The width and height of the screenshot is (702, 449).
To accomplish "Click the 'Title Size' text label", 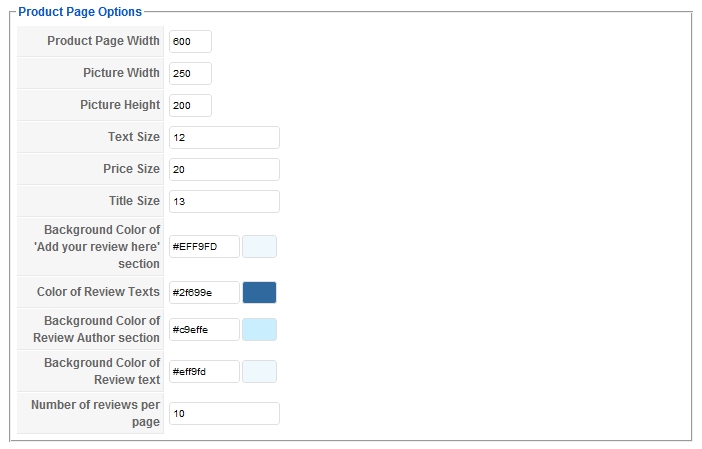I will [x=134, y=201].
